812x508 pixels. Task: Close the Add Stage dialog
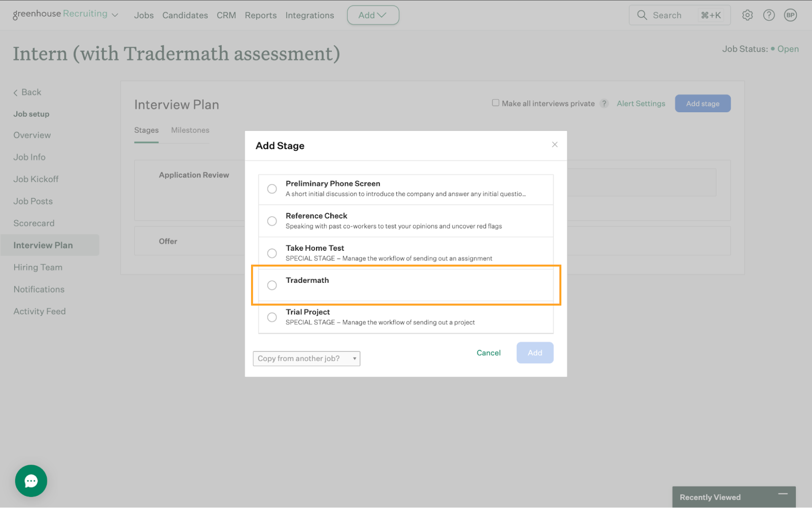click(x=555, y=145)
